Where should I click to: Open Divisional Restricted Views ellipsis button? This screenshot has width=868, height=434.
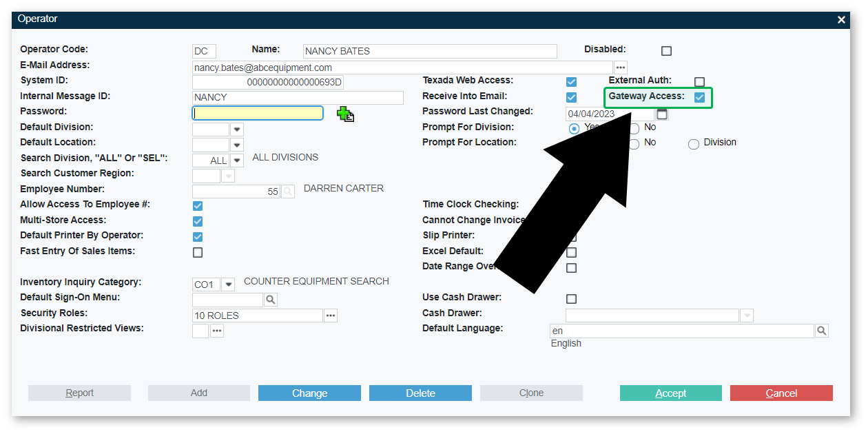pyautogui.click(x=217, y=331)
